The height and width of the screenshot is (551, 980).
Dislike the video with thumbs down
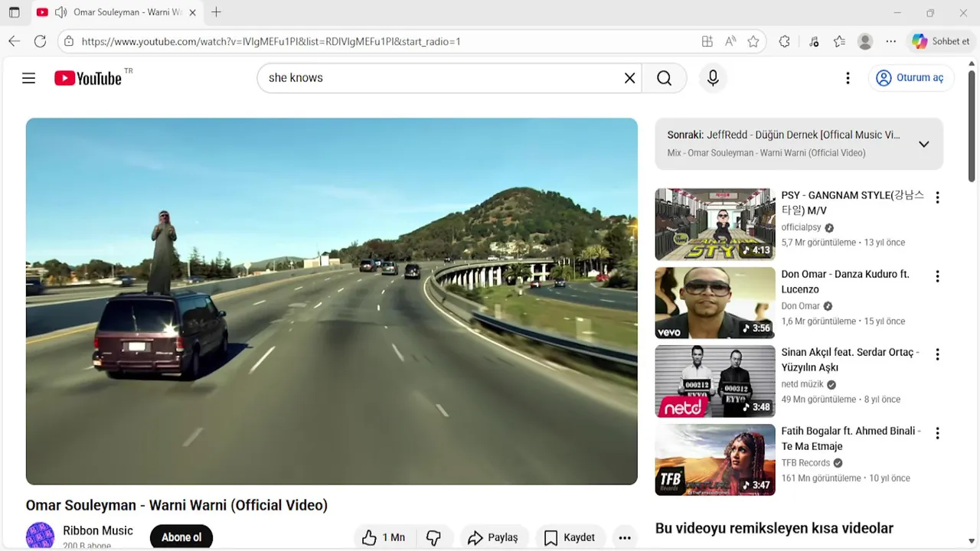[x=434, y=538]
